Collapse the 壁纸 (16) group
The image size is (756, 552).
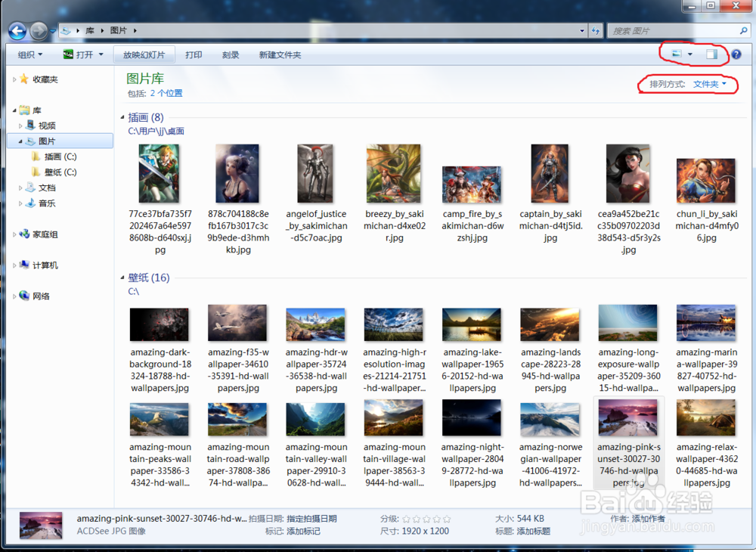tap(122, 278)
